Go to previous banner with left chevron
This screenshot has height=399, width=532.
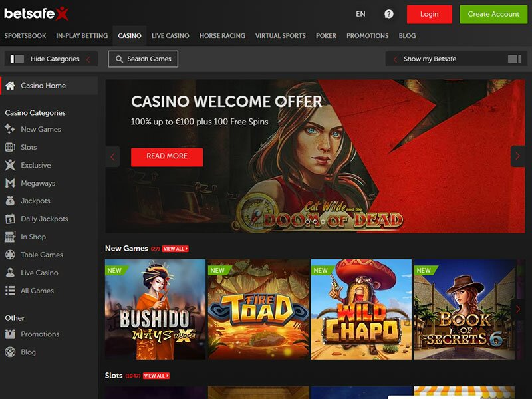coord(112,156)
